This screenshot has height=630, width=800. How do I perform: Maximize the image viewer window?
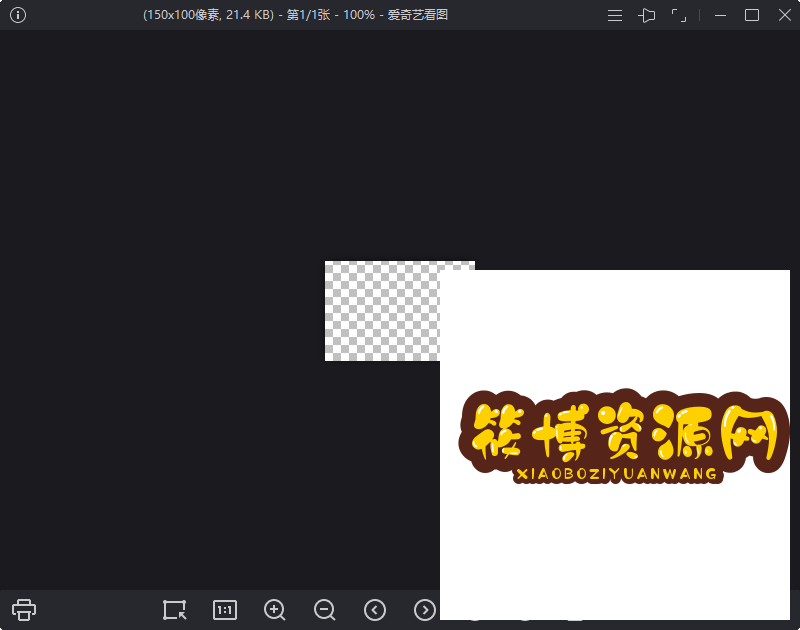(752, 15)
